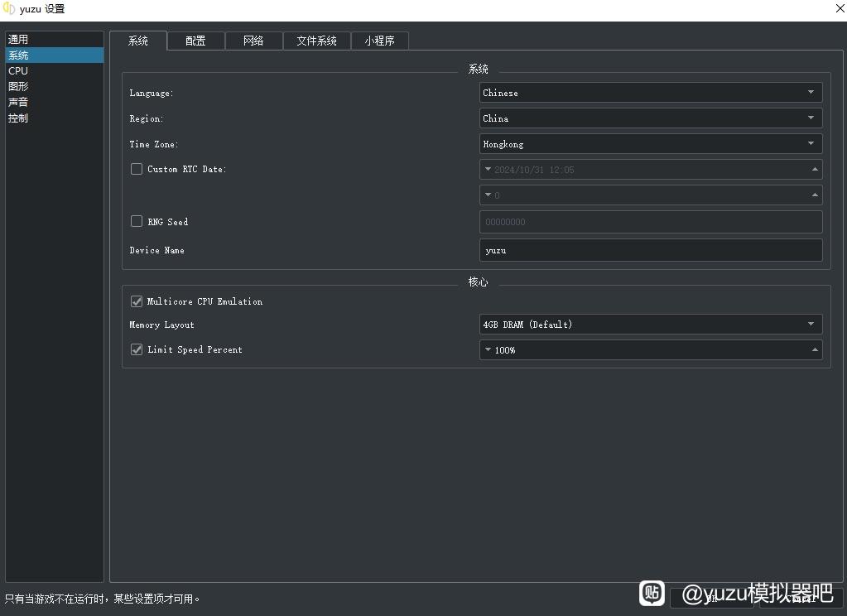Open the 文件系统 tab
The width and height of the screenshot is (847, 616).
click(316, 41)
